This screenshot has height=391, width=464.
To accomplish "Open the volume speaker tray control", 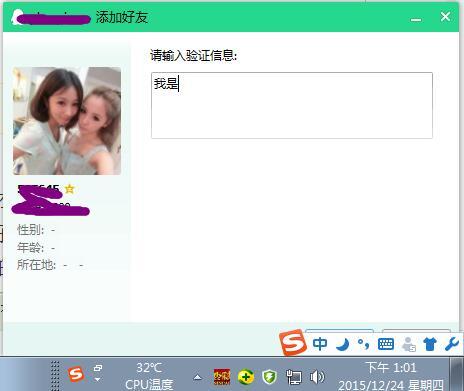I will point(317,377).
